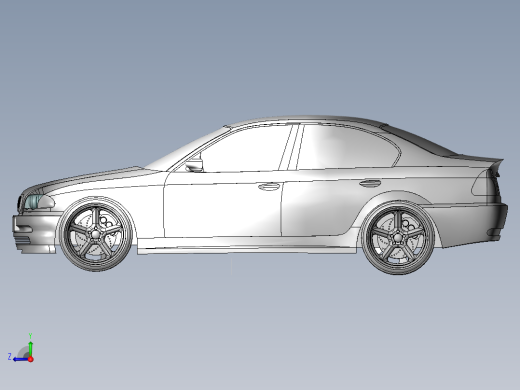Click the red origin point of the triad
Viewport: 520px width, 390px height.
(x=31, y=359)
